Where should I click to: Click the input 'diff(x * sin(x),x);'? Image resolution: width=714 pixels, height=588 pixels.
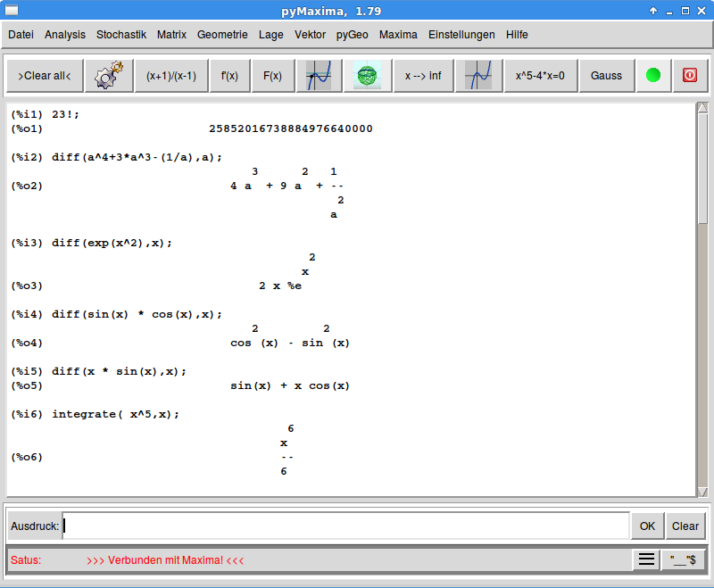point(120,371)
